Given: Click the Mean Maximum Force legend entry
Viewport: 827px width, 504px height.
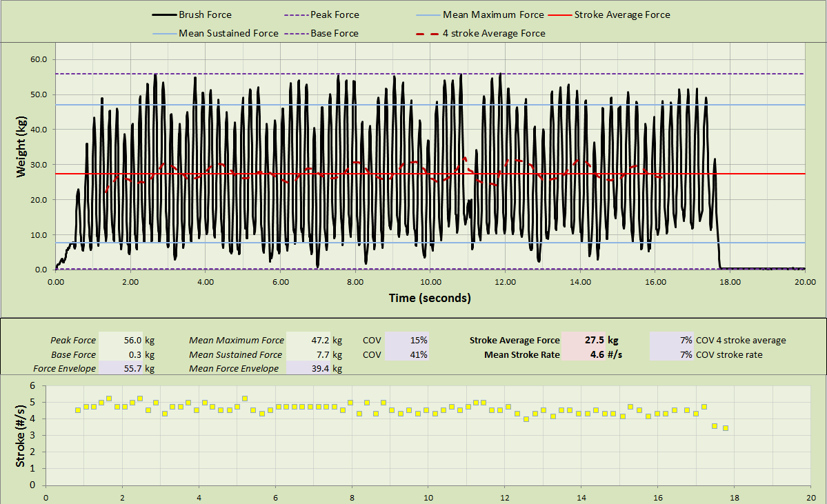Looking at the screenshot, I should pyautogui.click(x=480, y=14).
